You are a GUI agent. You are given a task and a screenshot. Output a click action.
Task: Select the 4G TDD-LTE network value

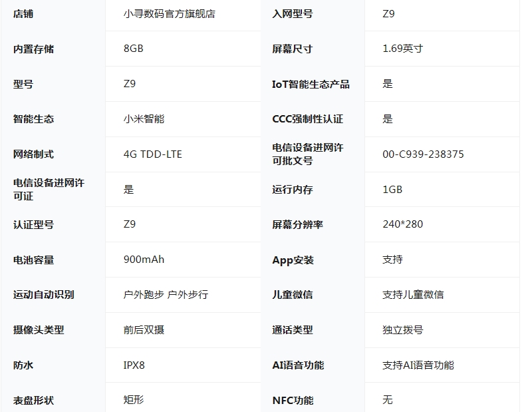click(x=152, y=154)
